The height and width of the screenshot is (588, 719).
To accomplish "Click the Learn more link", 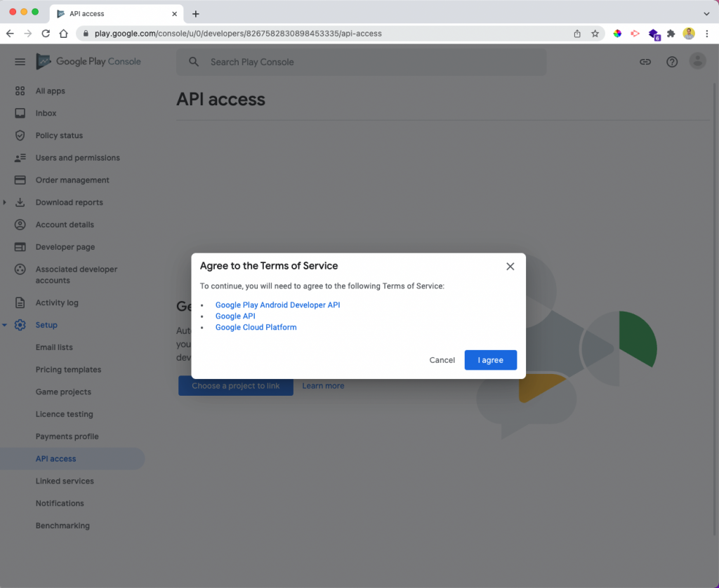I will click(x=323, y=386).
